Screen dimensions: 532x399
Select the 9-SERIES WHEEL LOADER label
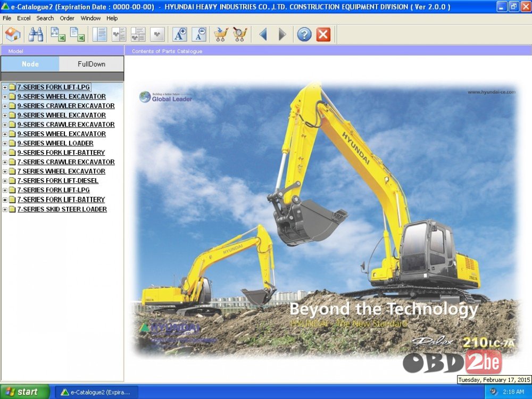tap(55, 143)
